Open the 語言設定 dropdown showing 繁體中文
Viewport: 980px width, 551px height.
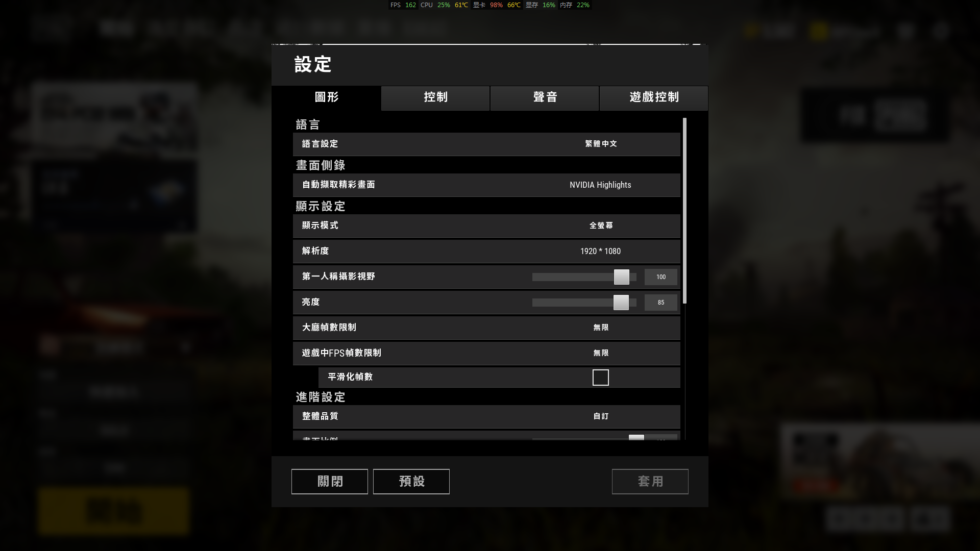[601, 144]
